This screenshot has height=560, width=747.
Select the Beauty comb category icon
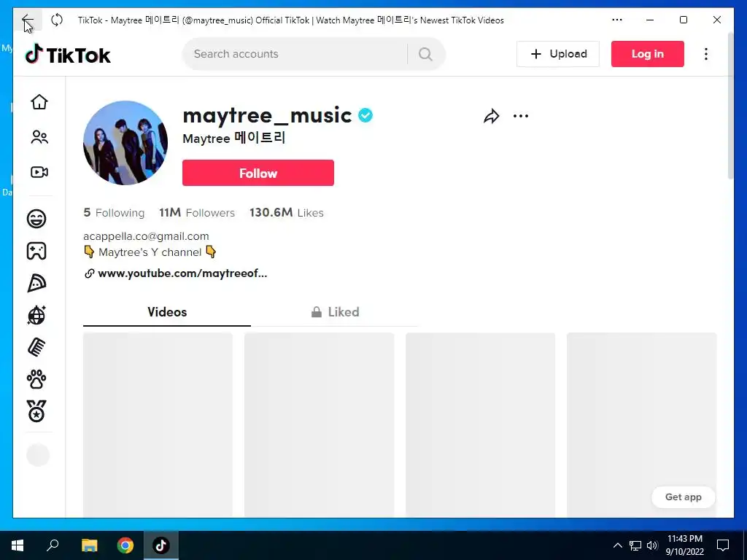point(36,347)
